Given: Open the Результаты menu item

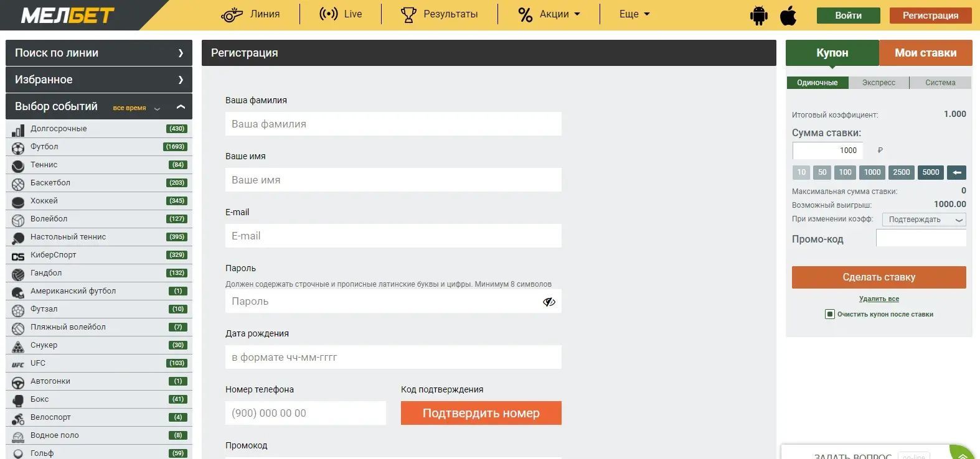Looking at the screenshot, I should pyautogui.click(x=440, y=14).
